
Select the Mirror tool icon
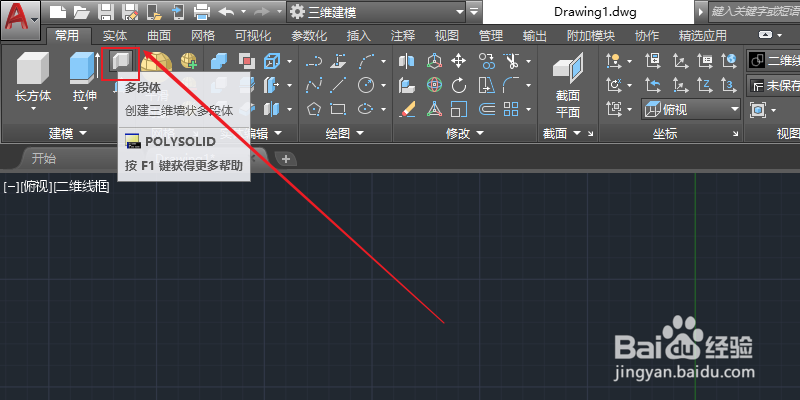(407, 62)
